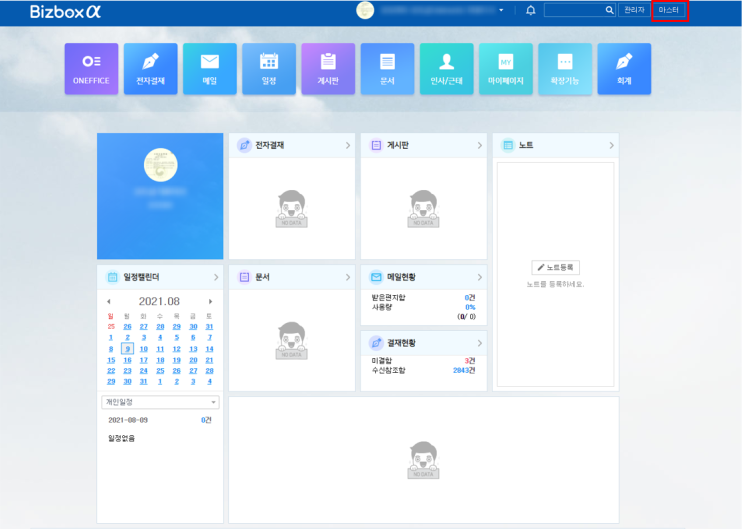Click the 문서 widget icon
Viewport: 743px width, 529px height.
click(x=244, y=277)
